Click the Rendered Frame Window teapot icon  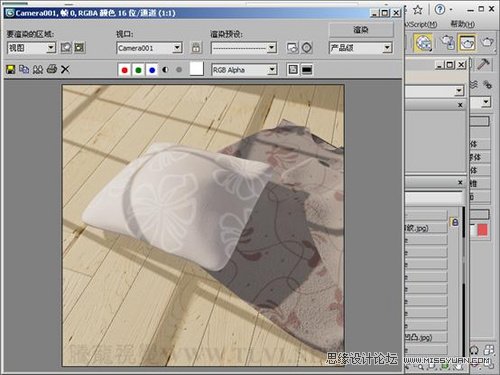[x=447, y=42]
